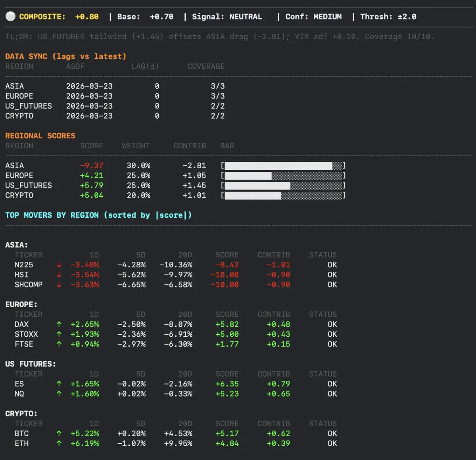Viewport: 476px width, 460px height.
Task: Select the down arrow in the SHCOMP row
Action: [59, 285]
